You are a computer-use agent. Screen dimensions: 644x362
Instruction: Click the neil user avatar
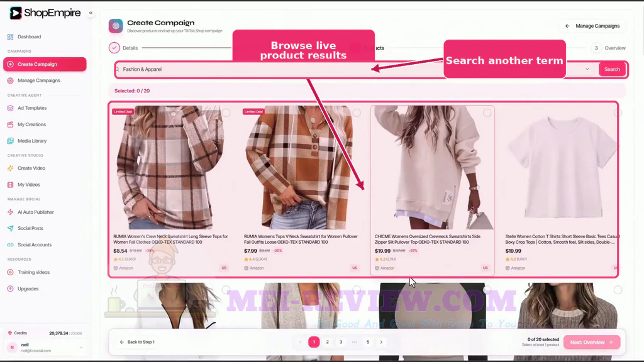12,348
